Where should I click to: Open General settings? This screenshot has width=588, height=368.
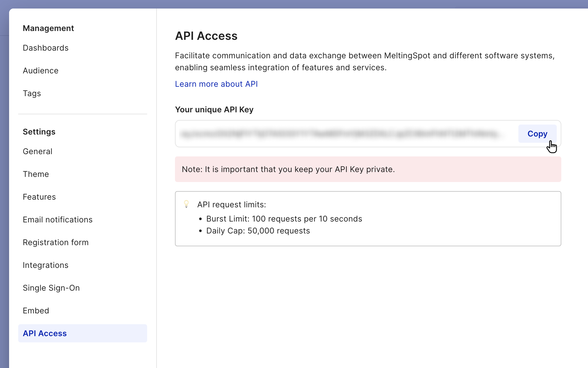(37, 151)
